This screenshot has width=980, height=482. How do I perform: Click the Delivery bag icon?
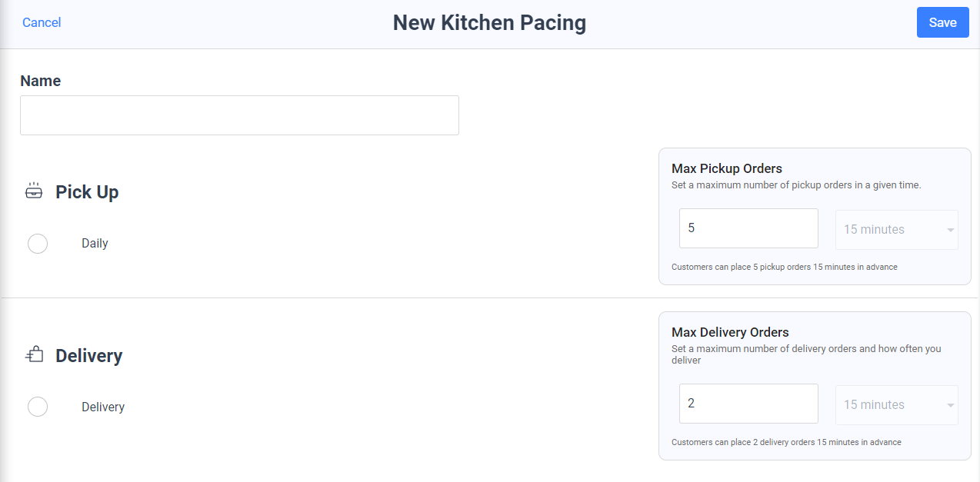(34, 355)
